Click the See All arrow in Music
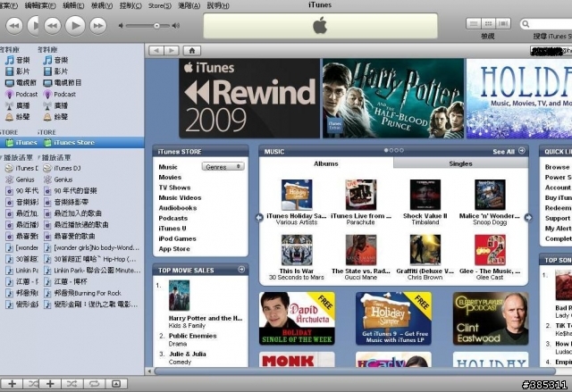Screen dimensions: 572x392 tap(522, 151)
